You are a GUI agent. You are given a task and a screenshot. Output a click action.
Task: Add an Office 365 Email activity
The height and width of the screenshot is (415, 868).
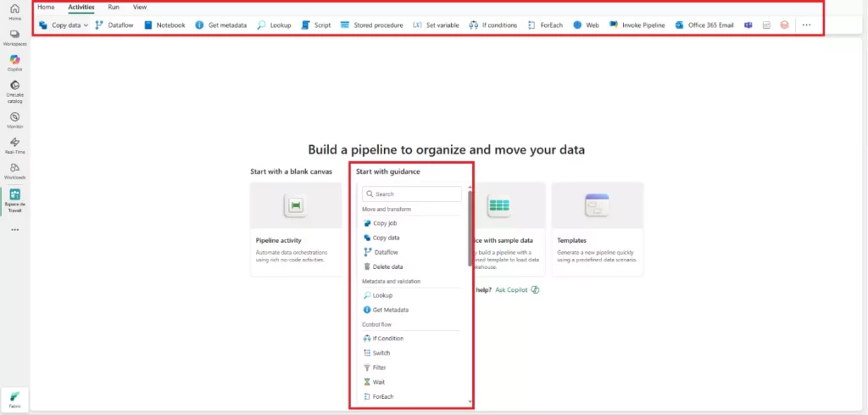(705, 25)
